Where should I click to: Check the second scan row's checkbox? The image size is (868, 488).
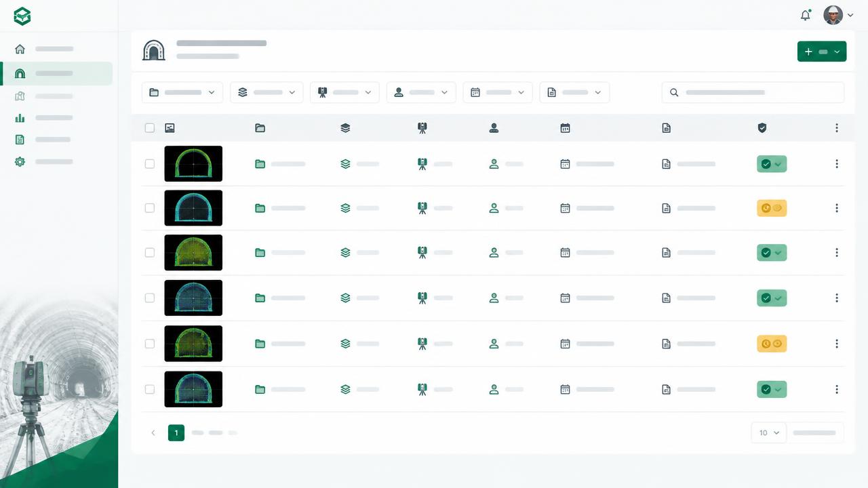tap(150, 208)
